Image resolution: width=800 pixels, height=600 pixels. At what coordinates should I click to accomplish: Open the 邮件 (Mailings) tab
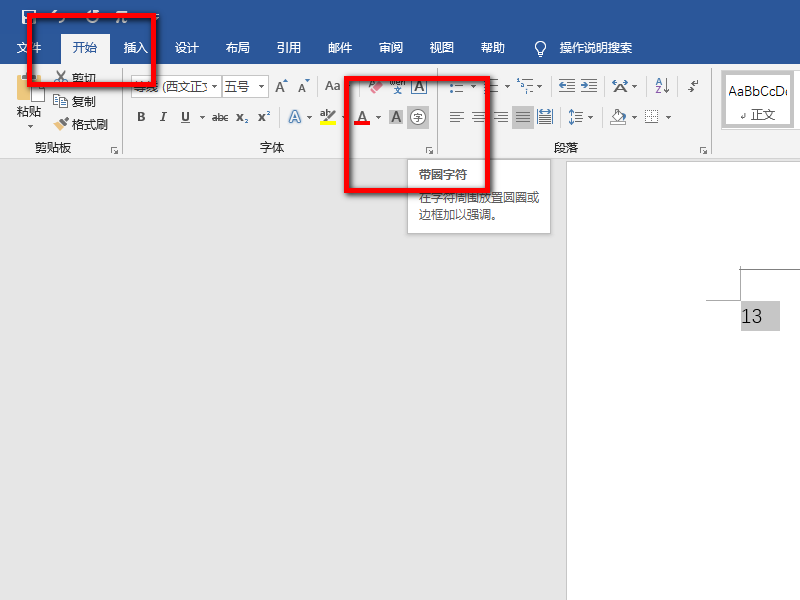coord(340,48)
